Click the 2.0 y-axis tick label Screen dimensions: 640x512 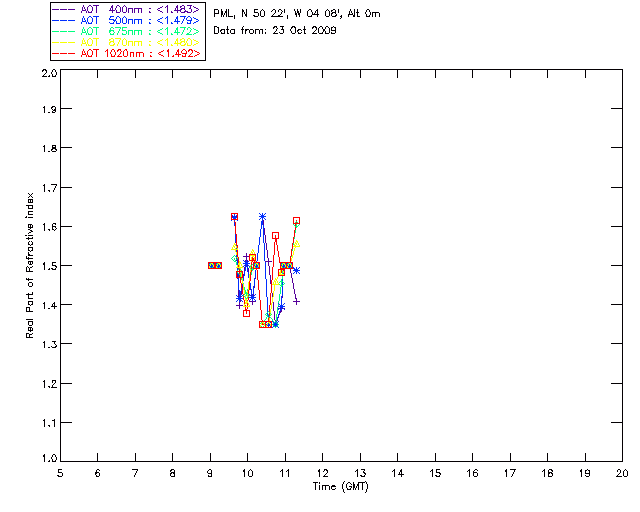coord(49,73)
